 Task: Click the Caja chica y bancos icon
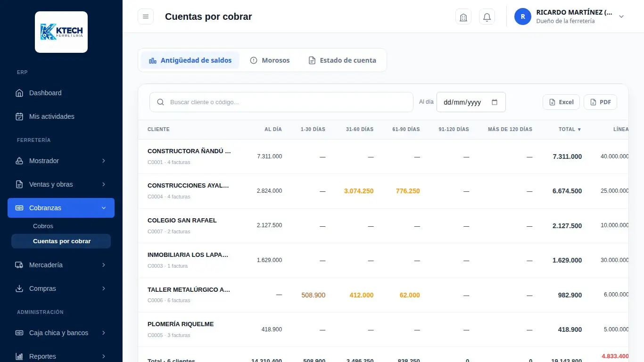(19, 333)
